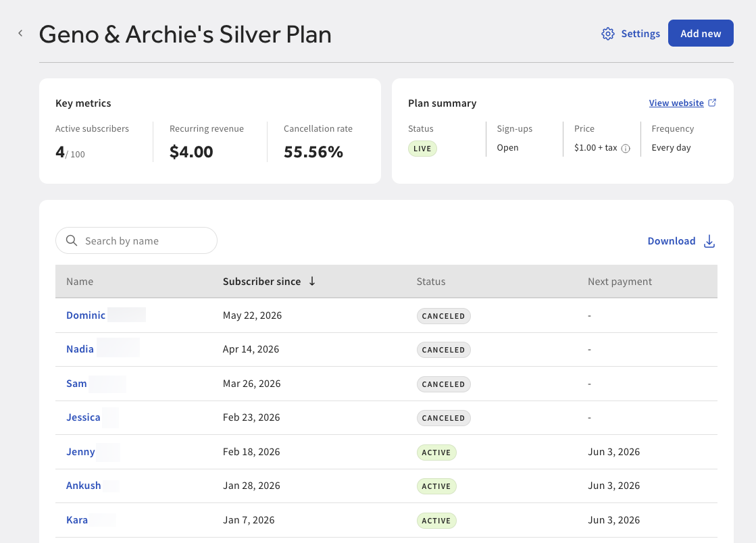The width and height of the screenshot is (756, 543).
Task: Open subscriber Jenny's profile
Action: coord(80,452)
